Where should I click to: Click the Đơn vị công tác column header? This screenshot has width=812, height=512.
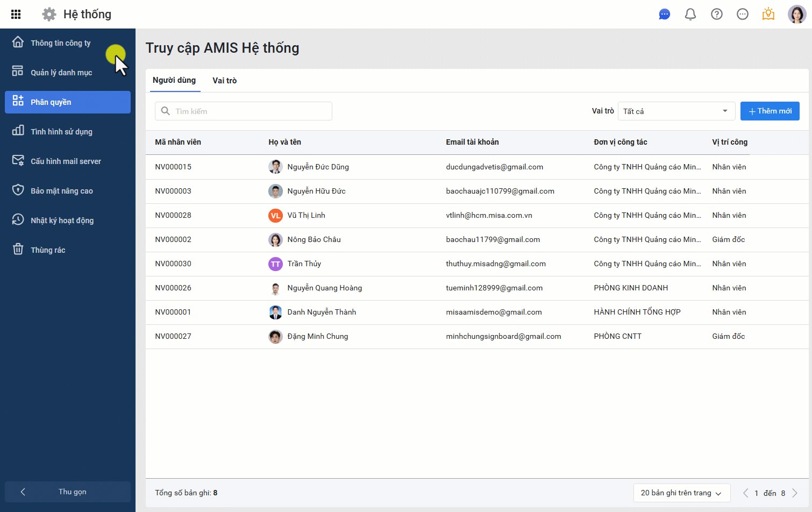[x=621, y=142]
